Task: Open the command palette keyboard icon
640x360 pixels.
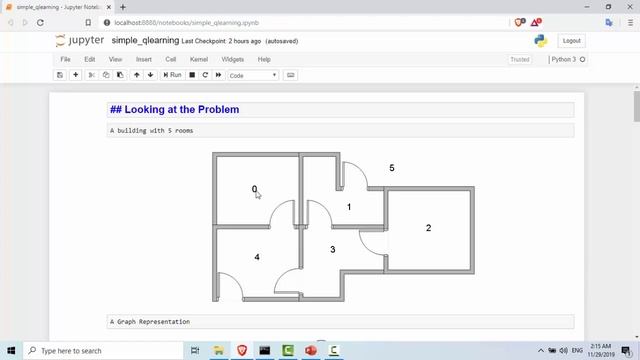Action: coord(291,75)
